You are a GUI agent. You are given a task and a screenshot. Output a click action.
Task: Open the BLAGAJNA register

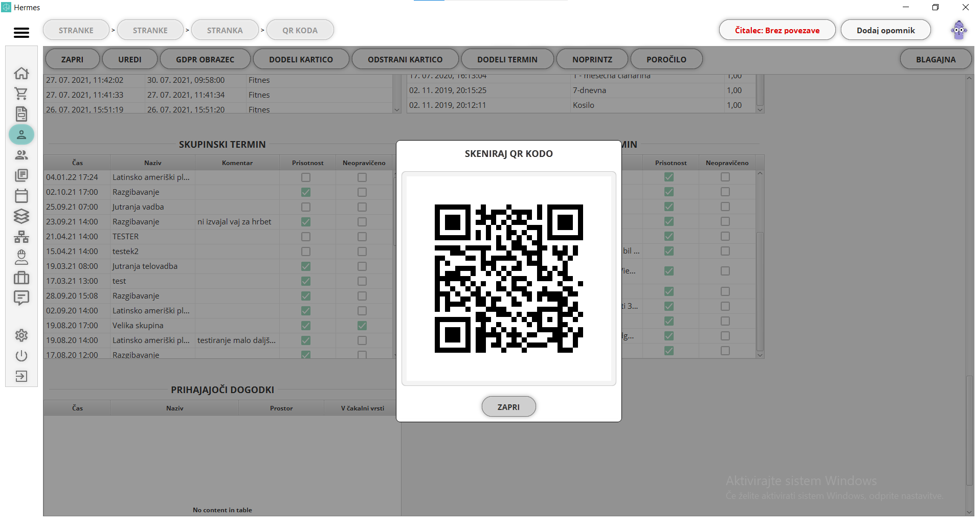pos(936,59)
